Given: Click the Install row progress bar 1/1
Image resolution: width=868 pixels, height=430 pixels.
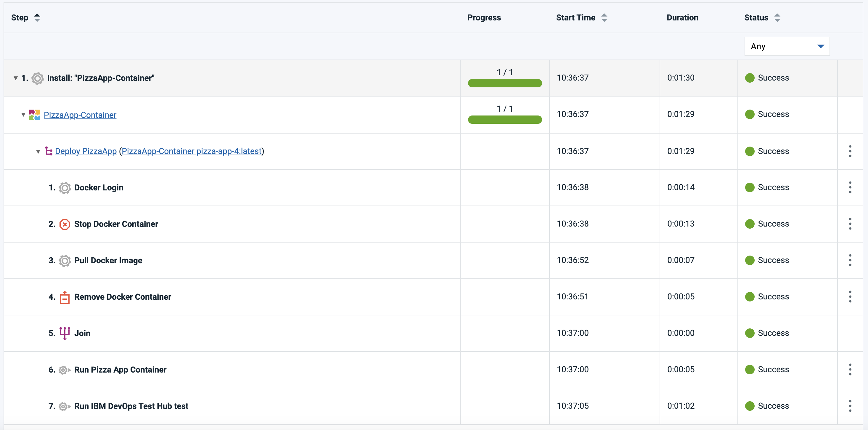Looking at the screenshot, I should [x=505, y=83].
